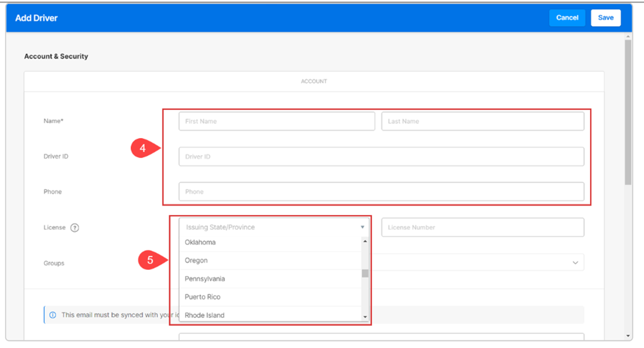Focus the First Name field
The image size is (644, 348).
pos(277,121)
